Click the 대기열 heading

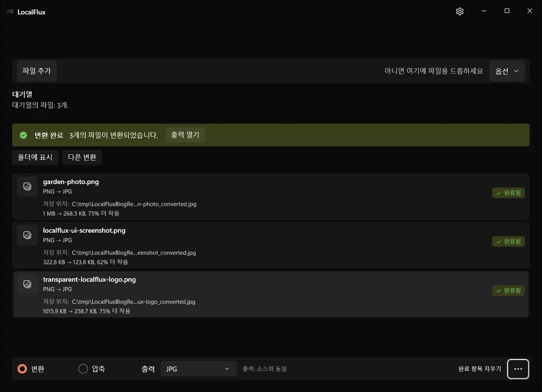coord(22,95)
